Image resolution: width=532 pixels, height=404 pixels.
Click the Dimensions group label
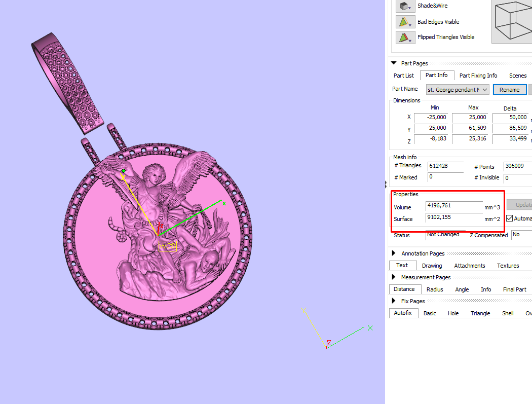pyautogui.click(x=406, y=100)
